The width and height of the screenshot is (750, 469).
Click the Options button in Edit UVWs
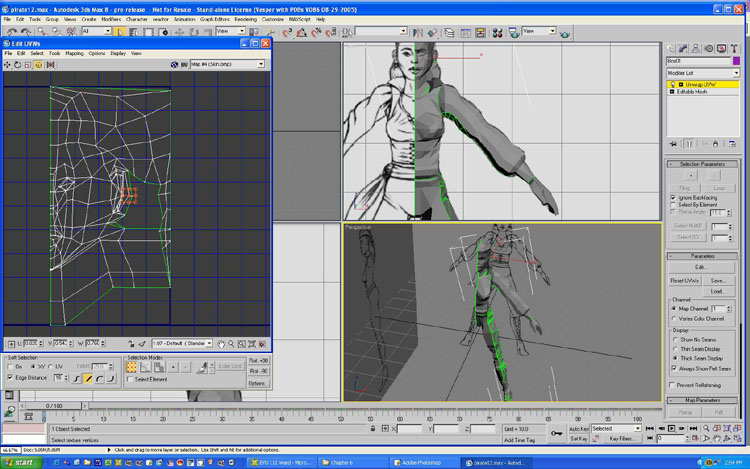[258, 383]
